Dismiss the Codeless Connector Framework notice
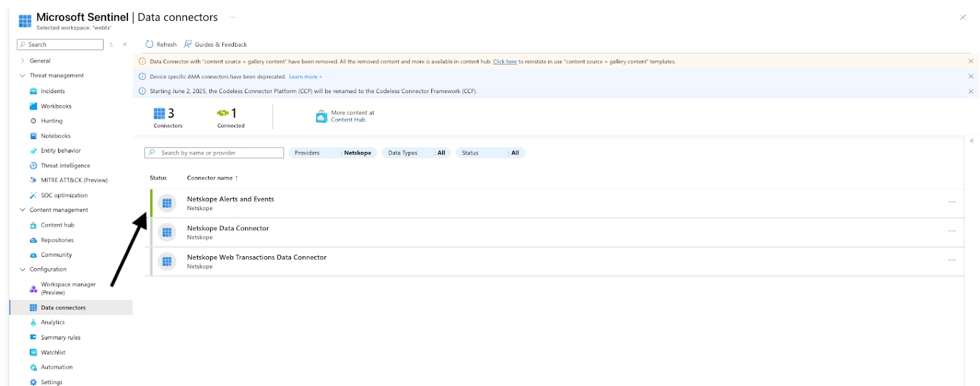The width and height of the screenshot is (980, 386). tap(971, 91)
